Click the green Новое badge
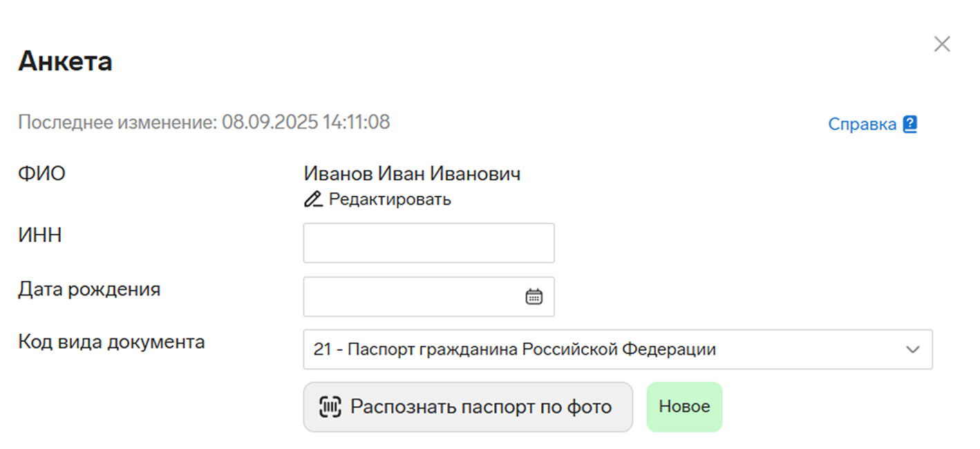Viewport: 980px width, 449px height. coord(684,407)
